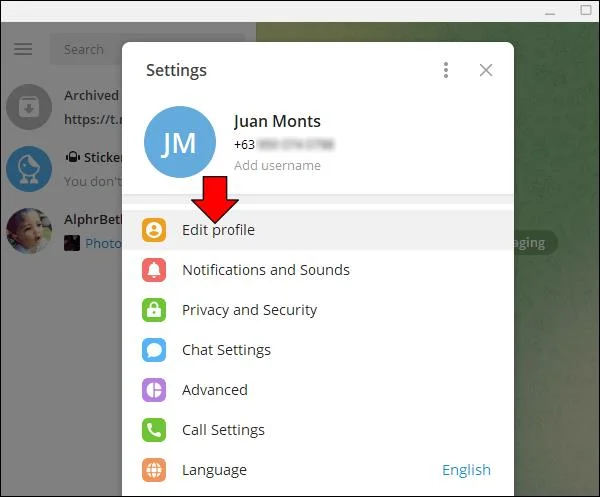
Task: Click the purple Advanced icon
Action: (154, 390)
